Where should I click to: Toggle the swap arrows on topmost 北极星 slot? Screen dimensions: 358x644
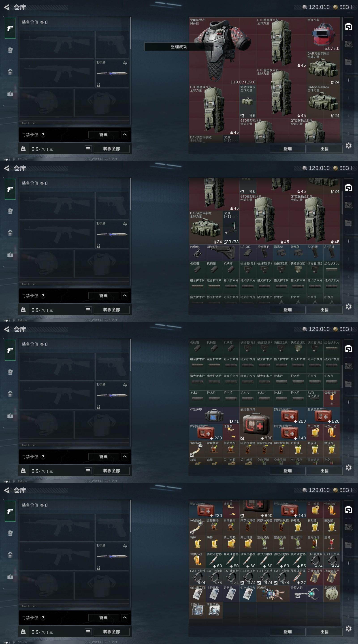[x=125, y=63]
